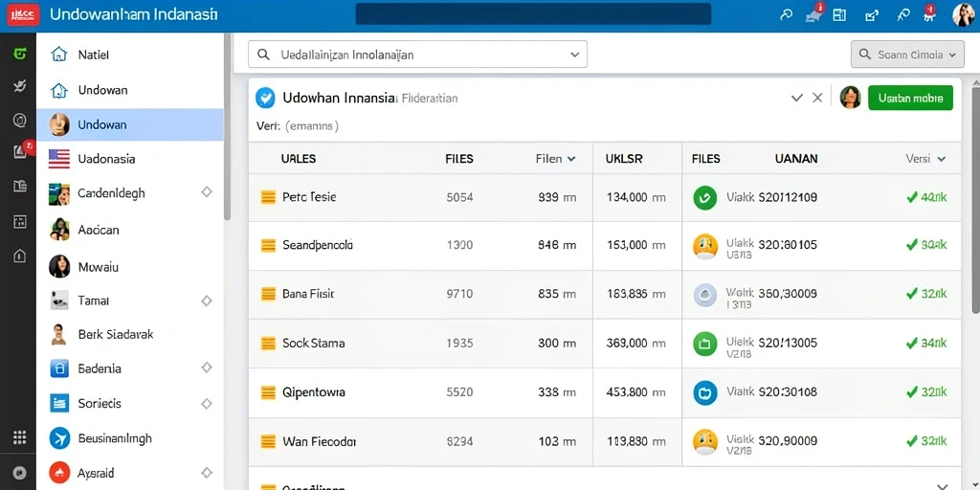Click the sidebar list scrollbar
980x490 pixels.
228,126
